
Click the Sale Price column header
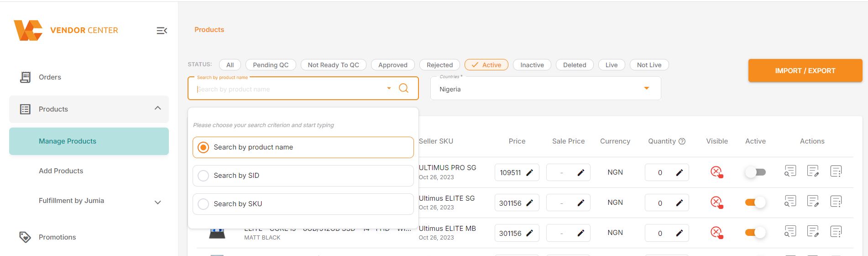click(x=568, y=141)
